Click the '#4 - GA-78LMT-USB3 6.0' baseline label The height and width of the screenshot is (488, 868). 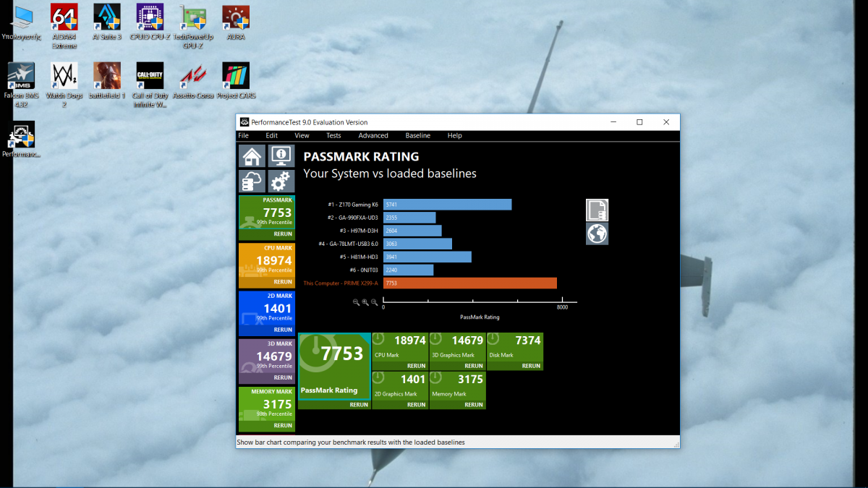349,244
